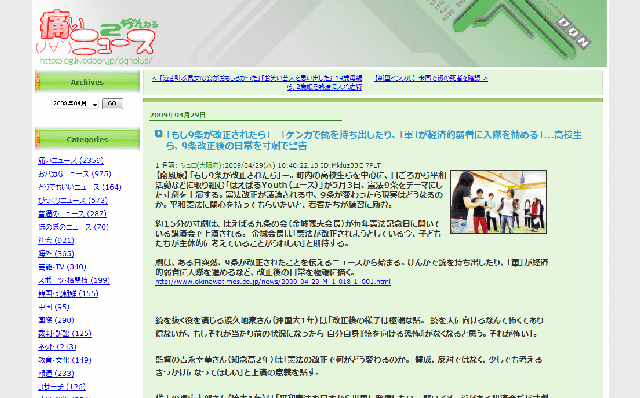
Task: Open the 痛いニュース category (2359)
Action: [71, 160]
